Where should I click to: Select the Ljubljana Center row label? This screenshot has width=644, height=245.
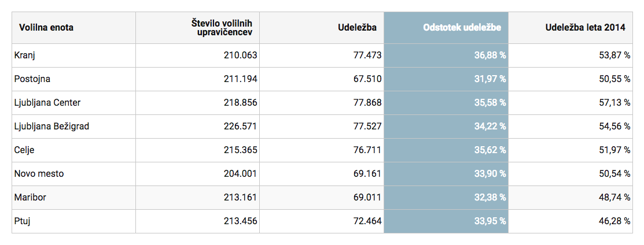click(x=47, y=103)
